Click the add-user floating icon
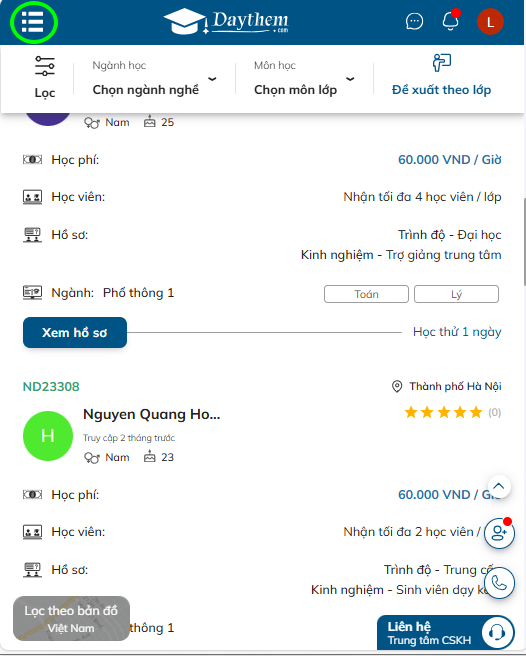 coord(499,533)
